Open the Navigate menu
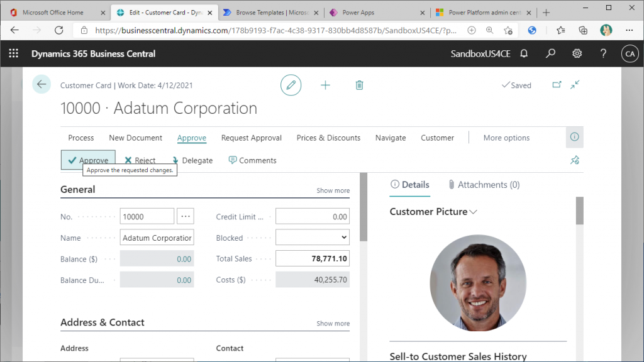This screenshot has width=644, height=362. click(391, 138)
